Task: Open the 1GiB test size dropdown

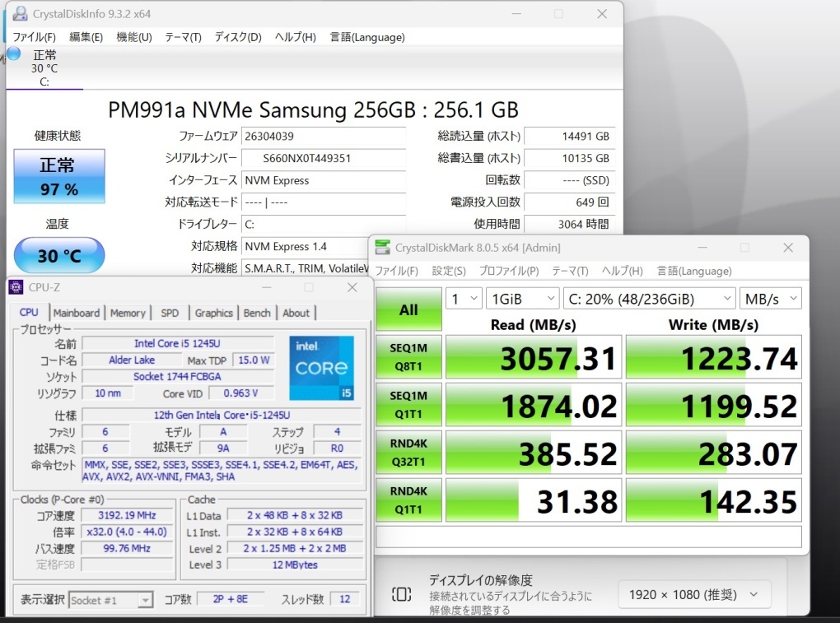Action: [523, 299]
